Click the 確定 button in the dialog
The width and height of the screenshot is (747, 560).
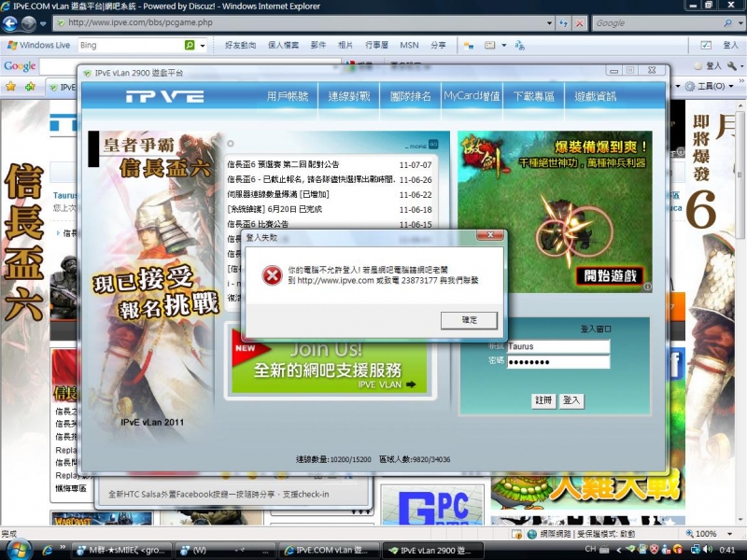tap(469, 320)
